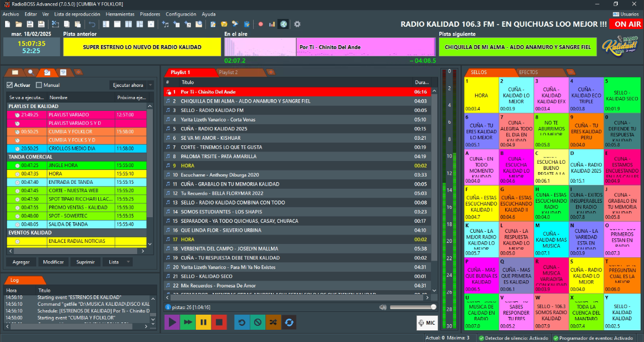Toggle the ON AIR indicator
Viewport: 644px width, 342px height.
click(x=627, y=24)
